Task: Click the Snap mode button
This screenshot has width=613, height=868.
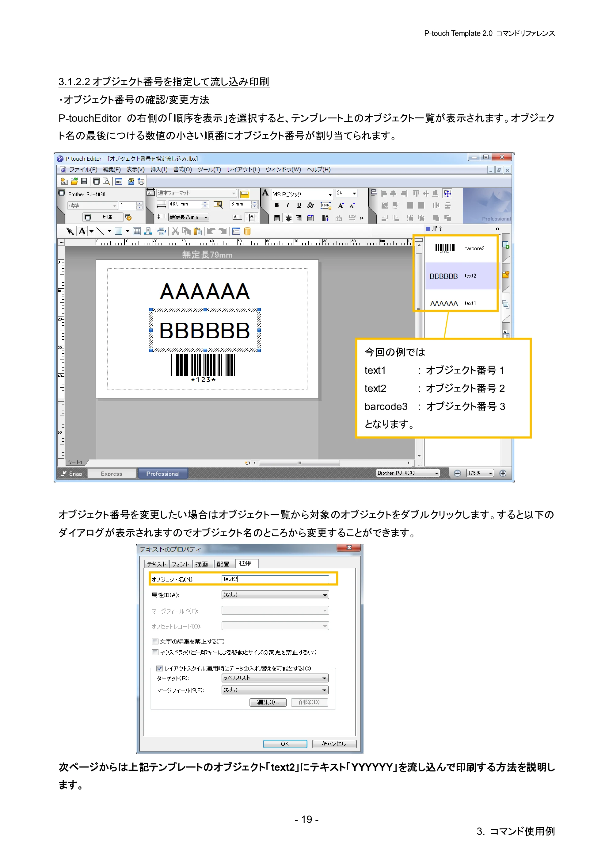Action: (x=72, y=474)
